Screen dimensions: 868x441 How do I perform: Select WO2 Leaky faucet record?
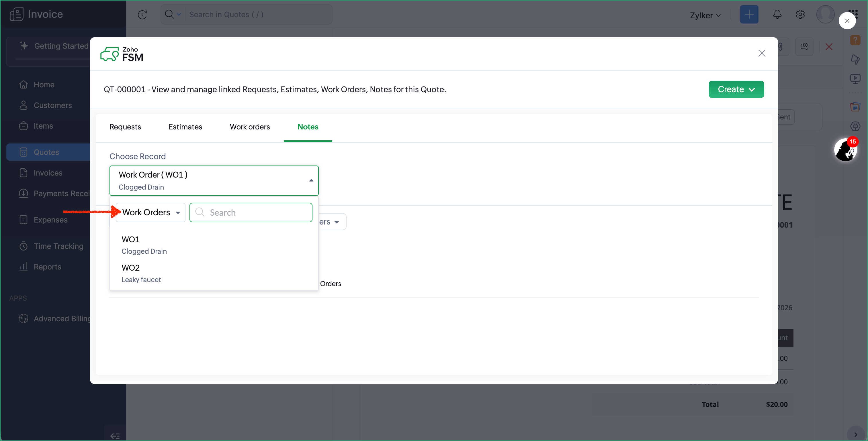click(x=142, y=273)
